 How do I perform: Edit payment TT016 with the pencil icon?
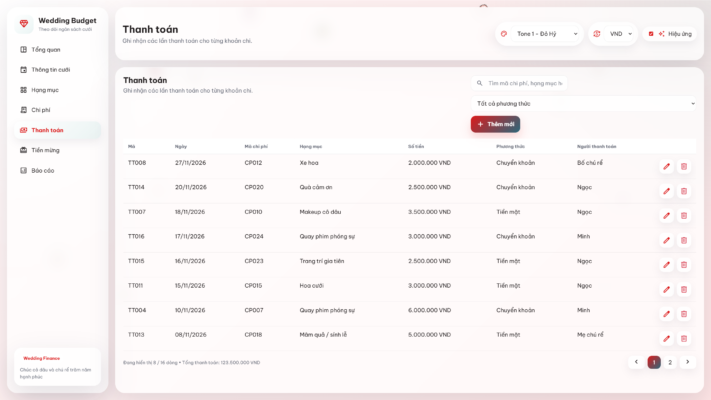[666, 240]
